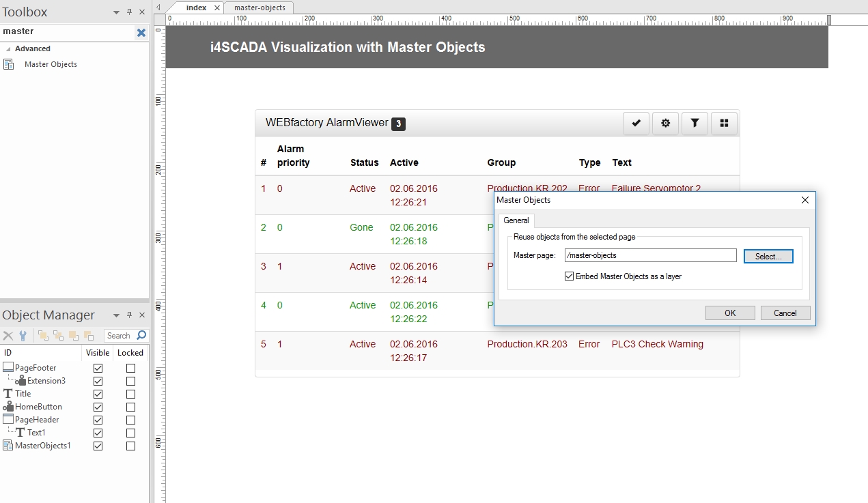Click the Bring Forward icon
Screen dimensions: 868x503
tap(73, 335)
